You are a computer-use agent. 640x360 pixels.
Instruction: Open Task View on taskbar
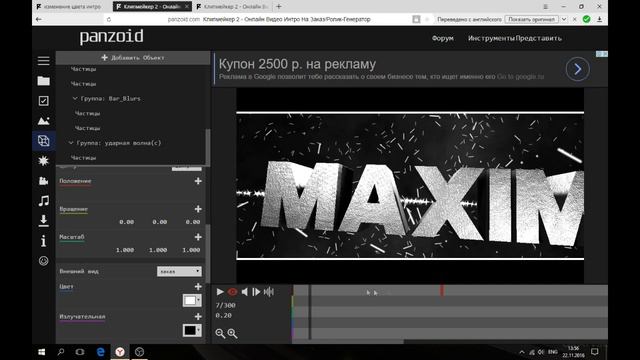(x=80, y=352)
